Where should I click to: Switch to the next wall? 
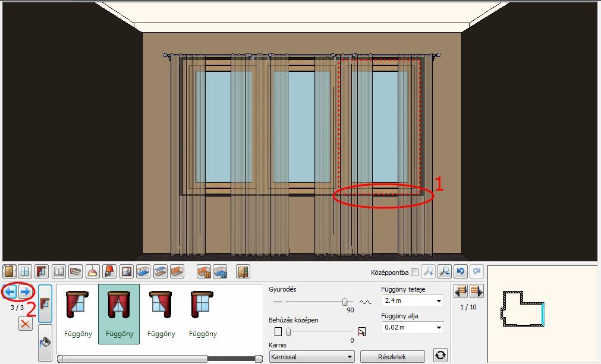click(x=476, y=292)
